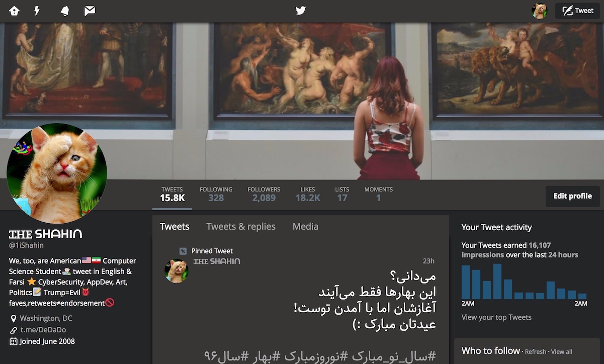The width and height of the screenshot is (604, 364).
Task: Click Washington, DC location text
Action: (46, 318)
